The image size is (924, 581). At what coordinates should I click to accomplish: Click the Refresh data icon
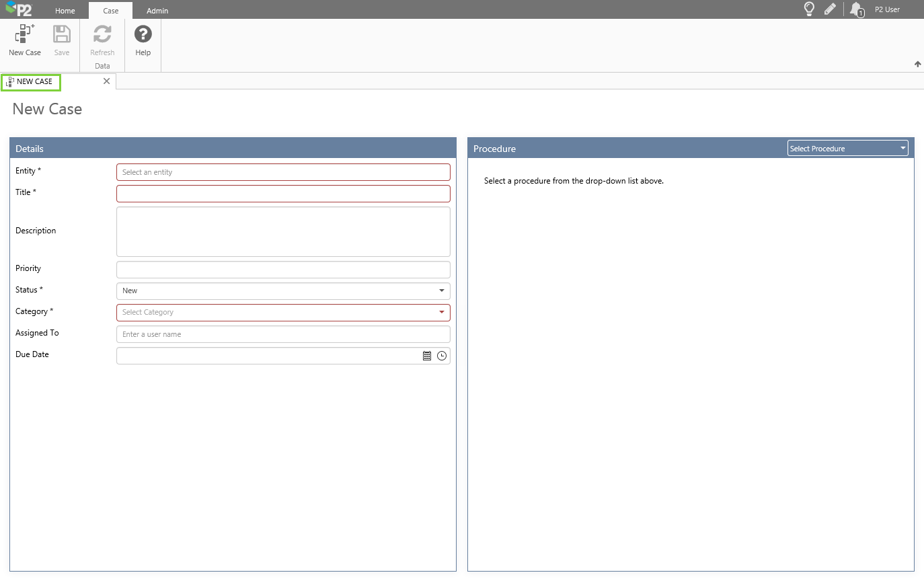coord(102,35)
